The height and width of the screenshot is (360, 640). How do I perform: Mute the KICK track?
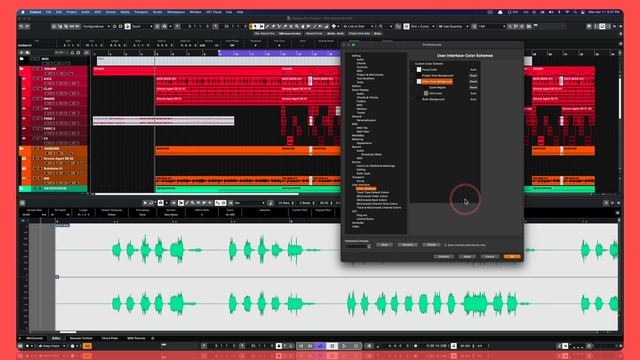coord(35,78)
